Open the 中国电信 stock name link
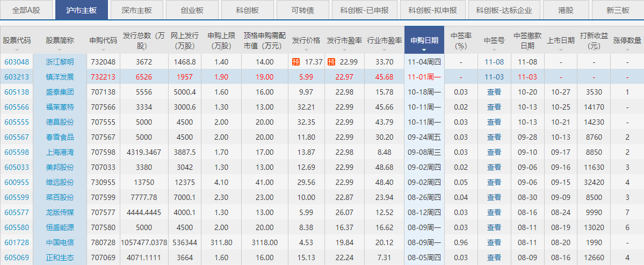This screenshot has width=644, height=265. pyautogui.click(x=60, y=243)
